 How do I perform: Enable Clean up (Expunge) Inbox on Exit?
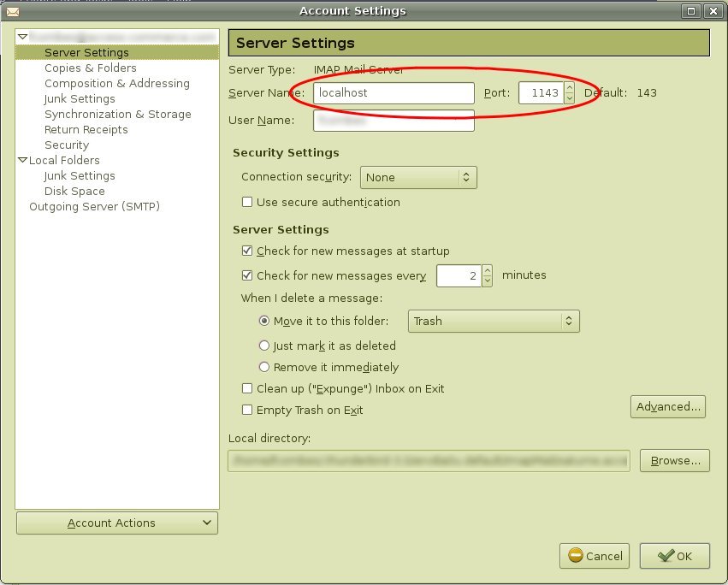coord(247,388)
